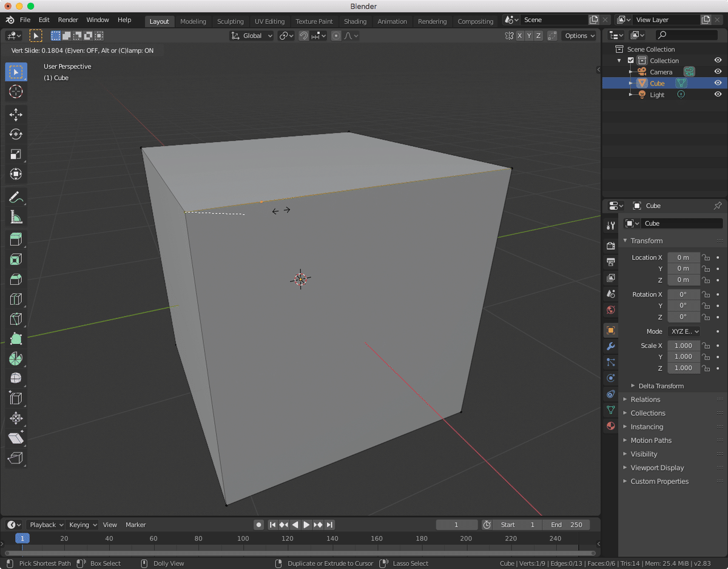Select the Poly Build tool
The width and height of the screenshot is (728, 569).
tap(16, 339)
